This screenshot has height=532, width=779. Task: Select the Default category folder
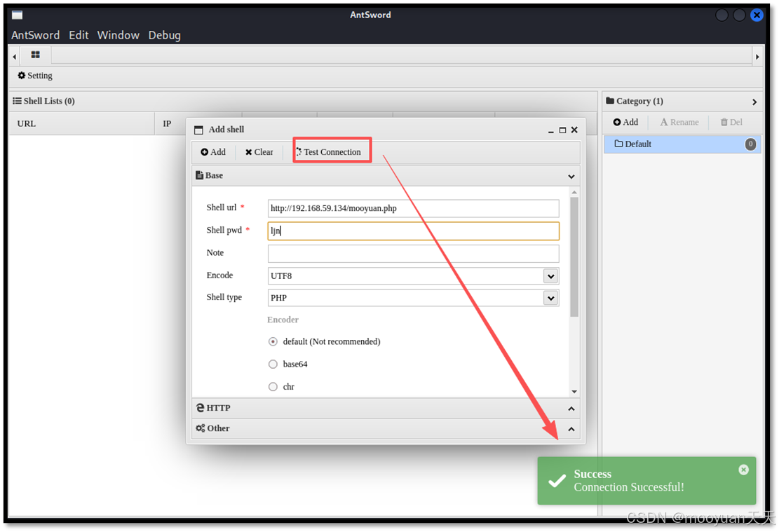tap(682, 144)
